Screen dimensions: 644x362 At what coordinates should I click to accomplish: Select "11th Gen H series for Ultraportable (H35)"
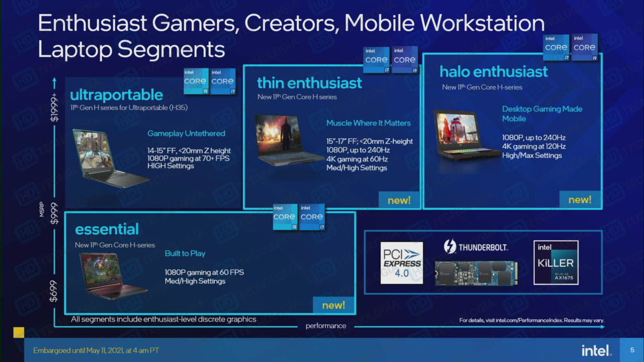[129, 108]
